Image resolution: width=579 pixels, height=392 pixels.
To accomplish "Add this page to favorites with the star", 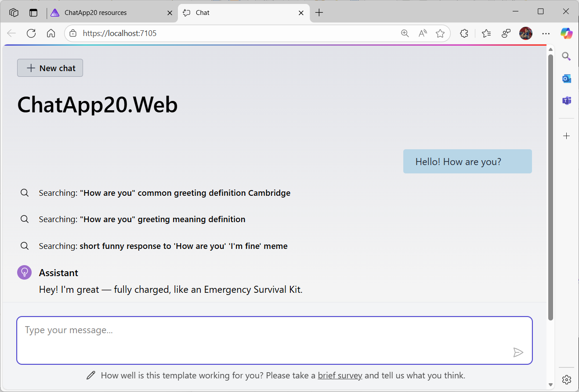I will pyautogui.click(x=440, y=33).
